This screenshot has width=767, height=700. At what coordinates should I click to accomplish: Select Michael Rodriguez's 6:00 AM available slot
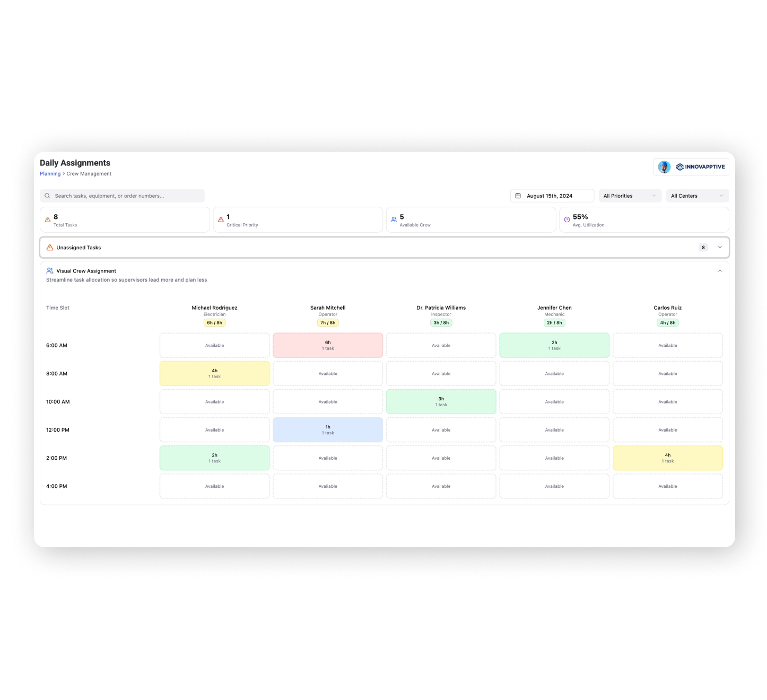(215, 345)
